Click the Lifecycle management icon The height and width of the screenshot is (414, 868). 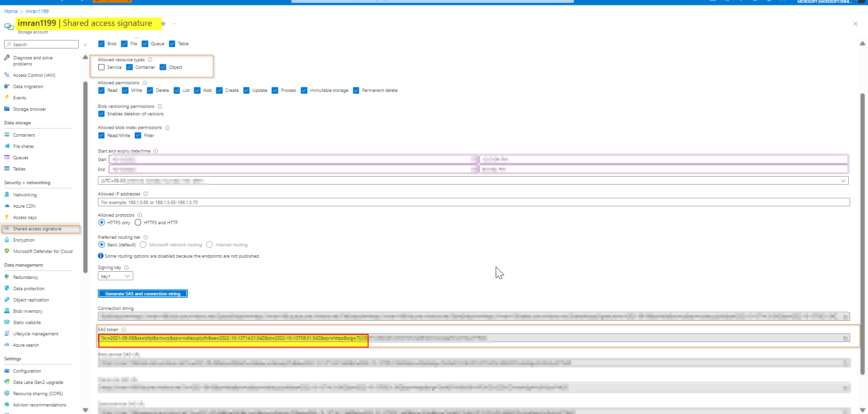[x=7, y=333]
